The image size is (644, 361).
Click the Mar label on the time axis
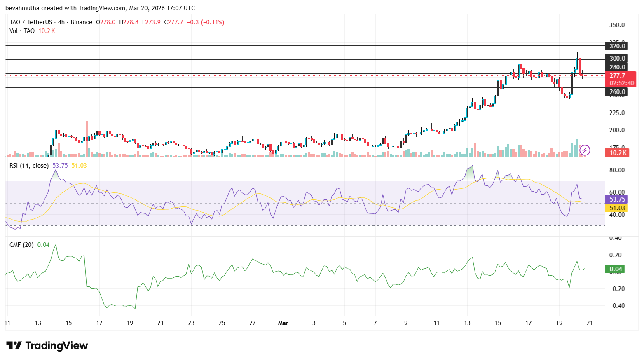(x=283, y=323)
